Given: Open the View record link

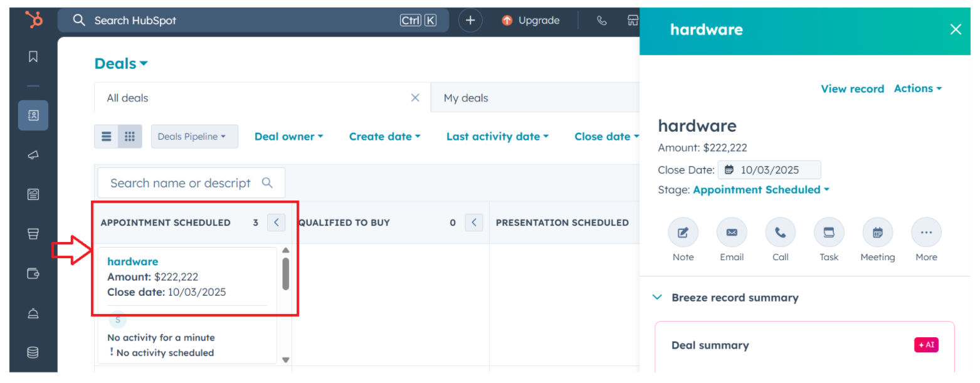Looking at the screenshot, I should point(852,88).
